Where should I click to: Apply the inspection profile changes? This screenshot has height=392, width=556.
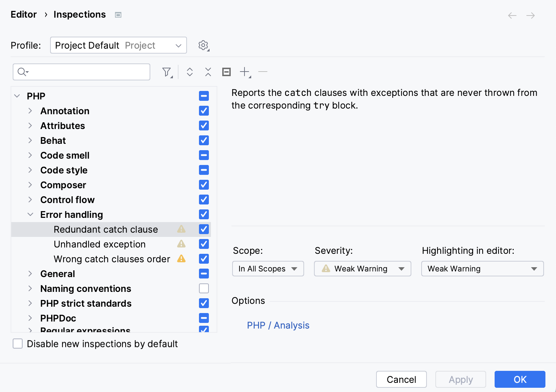coord(460,379)
